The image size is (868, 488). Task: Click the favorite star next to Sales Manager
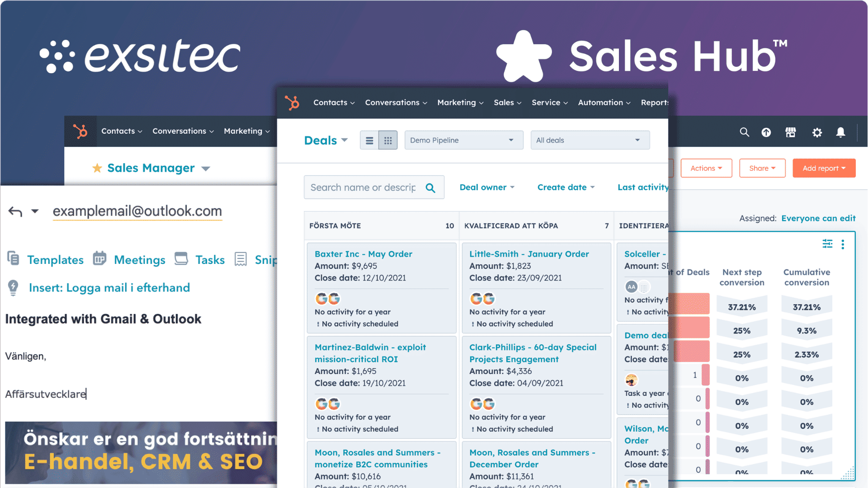[97, 168]
